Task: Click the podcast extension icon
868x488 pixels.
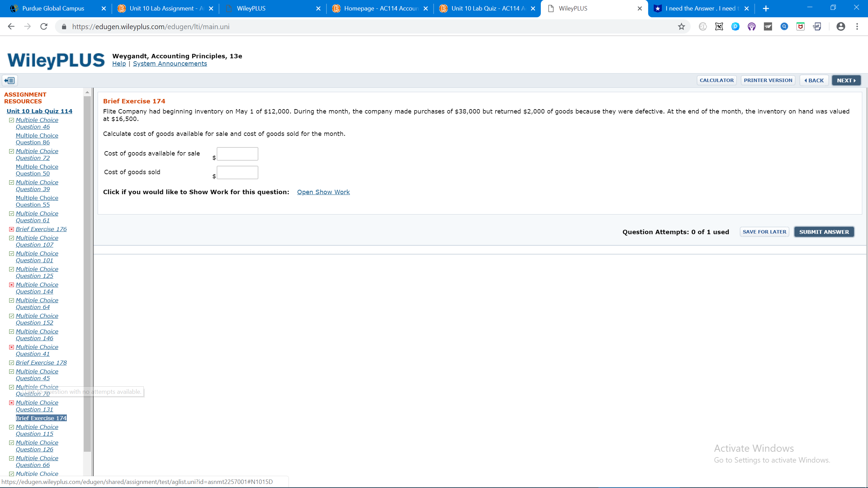Action: [751, 26]
